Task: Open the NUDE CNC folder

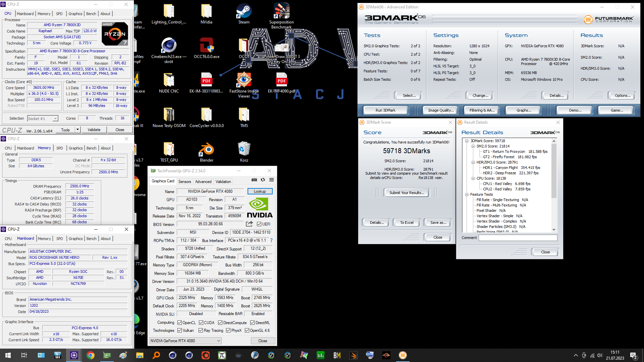Action: [169, 83]
